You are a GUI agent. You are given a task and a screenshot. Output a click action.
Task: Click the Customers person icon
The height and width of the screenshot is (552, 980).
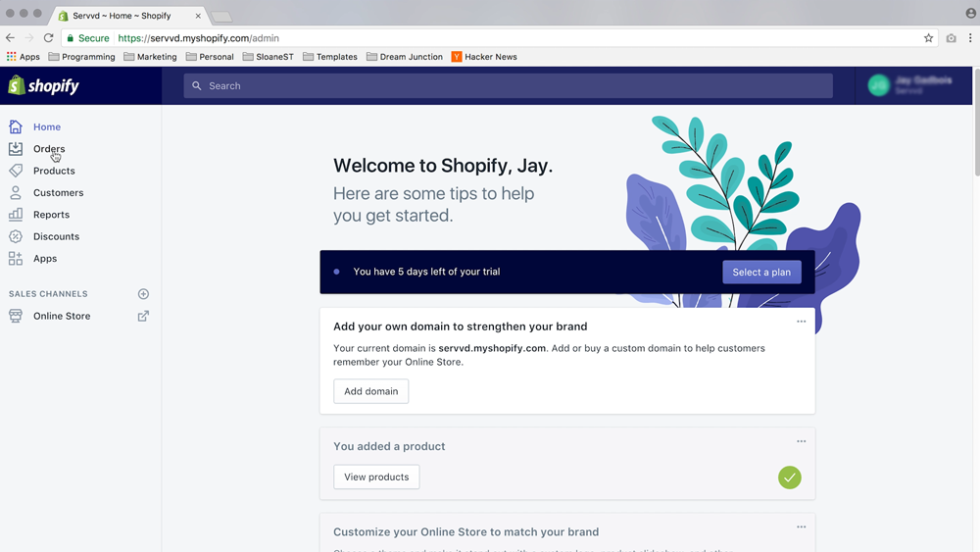click(x=16, y=192)
